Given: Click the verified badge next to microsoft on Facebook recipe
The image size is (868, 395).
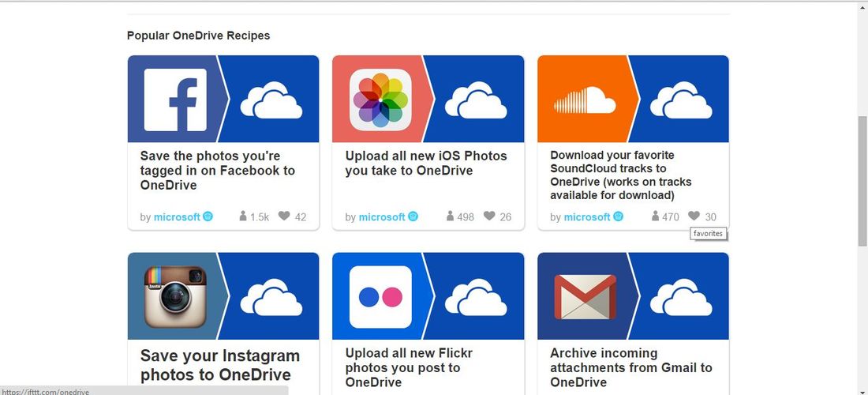Looking at the screenshot, I should [x=208, y=216].
